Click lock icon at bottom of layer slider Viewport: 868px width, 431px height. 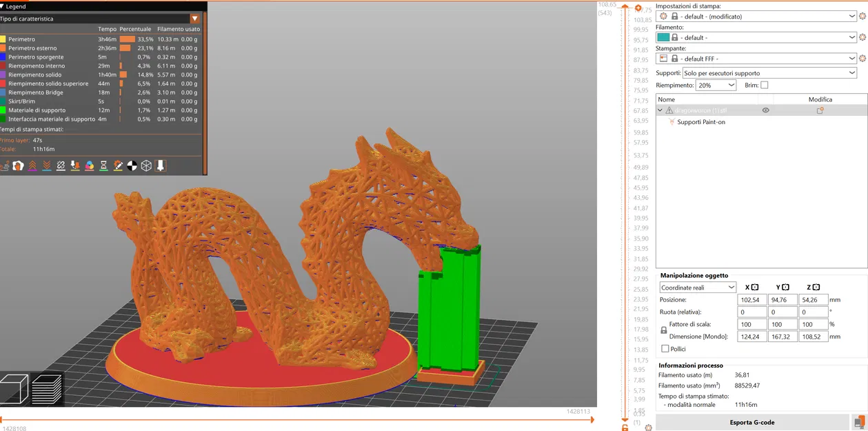[x=625, y=428]
